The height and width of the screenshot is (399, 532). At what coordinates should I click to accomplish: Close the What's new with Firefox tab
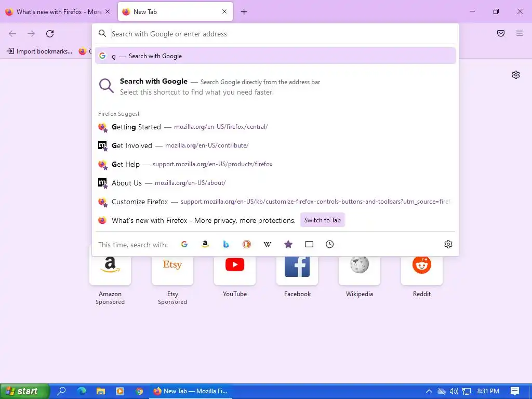[x=108, y=11]
